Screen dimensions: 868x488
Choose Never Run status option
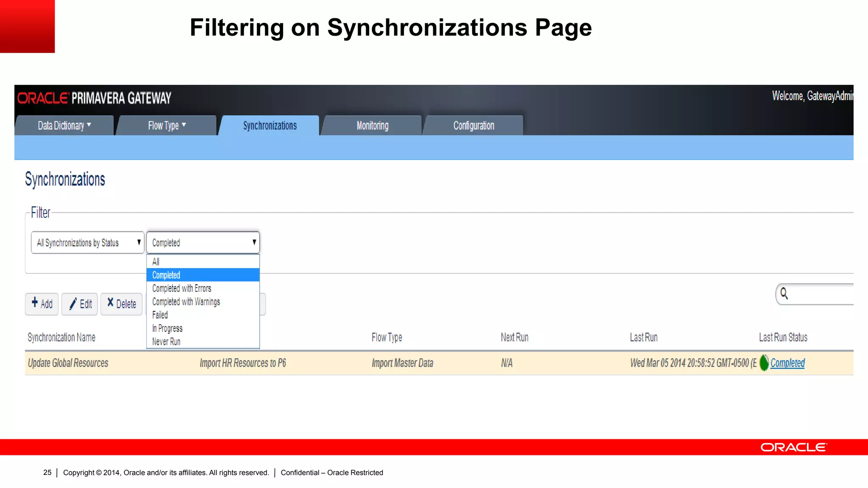point(203,341)
